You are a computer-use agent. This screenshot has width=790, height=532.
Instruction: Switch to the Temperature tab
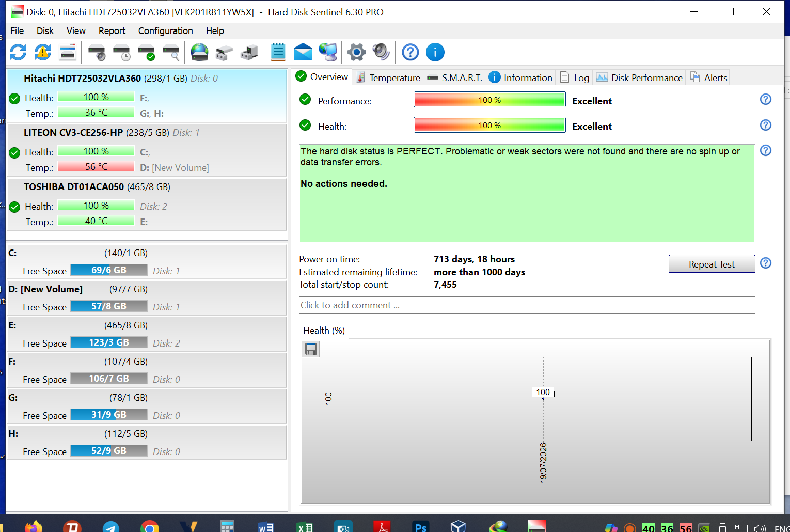[x=388, y=77]
